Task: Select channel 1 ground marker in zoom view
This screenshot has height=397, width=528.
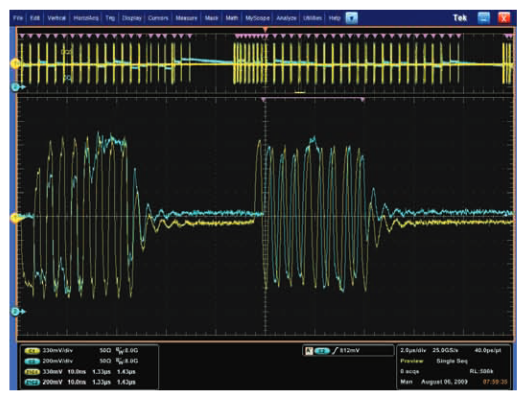Action: pos(15,218)
